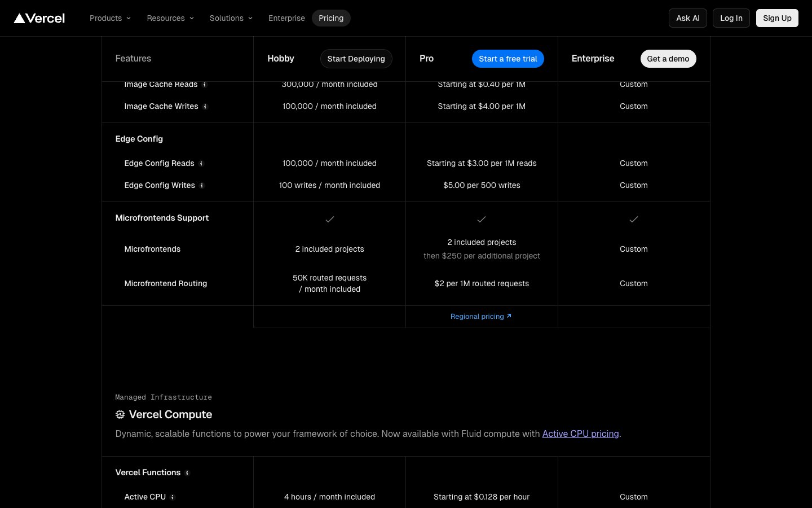812x508 pixels.
Task: Open the Resources dropdown menu
Action: coord(170,18)
